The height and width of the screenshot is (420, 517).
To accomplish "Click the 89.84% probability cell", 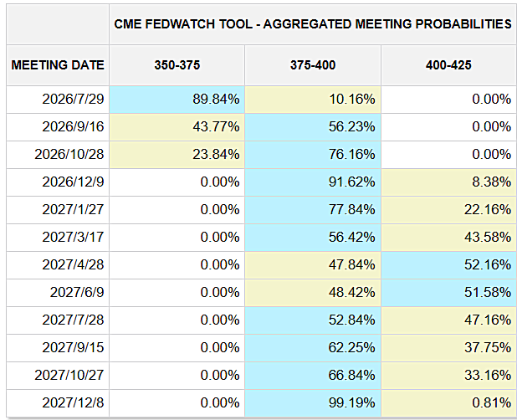I will 177,100.
